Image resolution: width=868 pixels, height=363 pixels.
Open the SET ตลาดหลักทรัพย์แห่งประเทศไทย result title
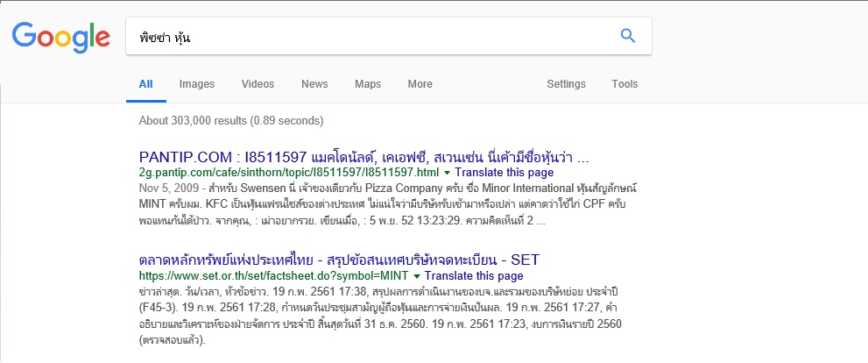tap(339, 260)
